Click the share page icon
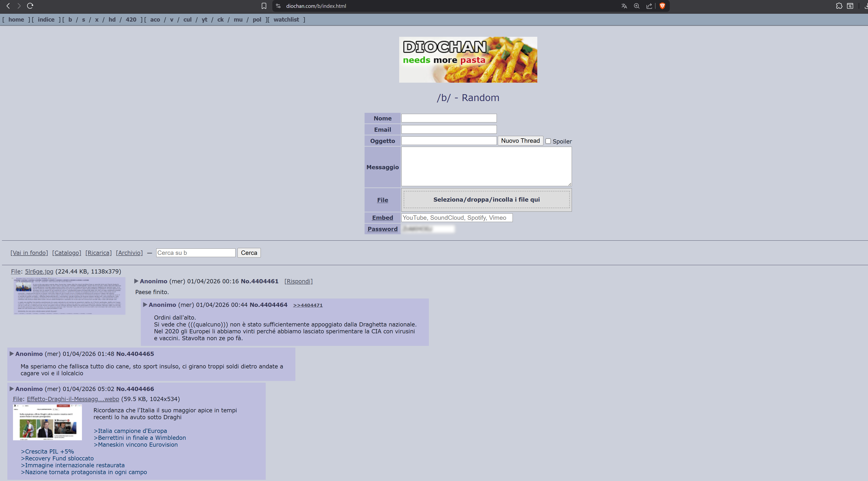The height and width of the screenshot is (481, 868). pyautogui.click(x=649, y=6)
